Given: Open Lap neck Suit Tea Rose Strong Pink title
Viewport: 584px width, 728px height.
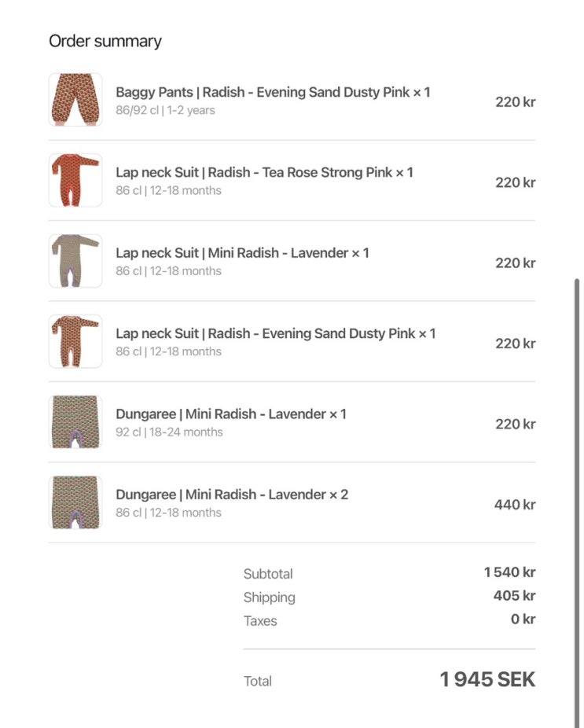Looking at the screenshot, I should click(x=264, y=173).
